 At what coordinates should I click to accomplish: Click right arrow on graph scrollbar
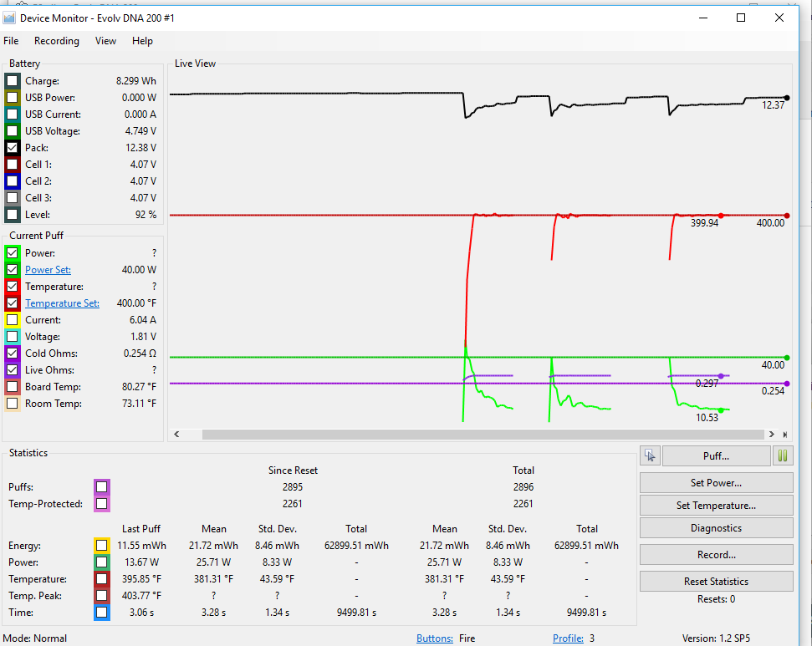tap(772, 435)
